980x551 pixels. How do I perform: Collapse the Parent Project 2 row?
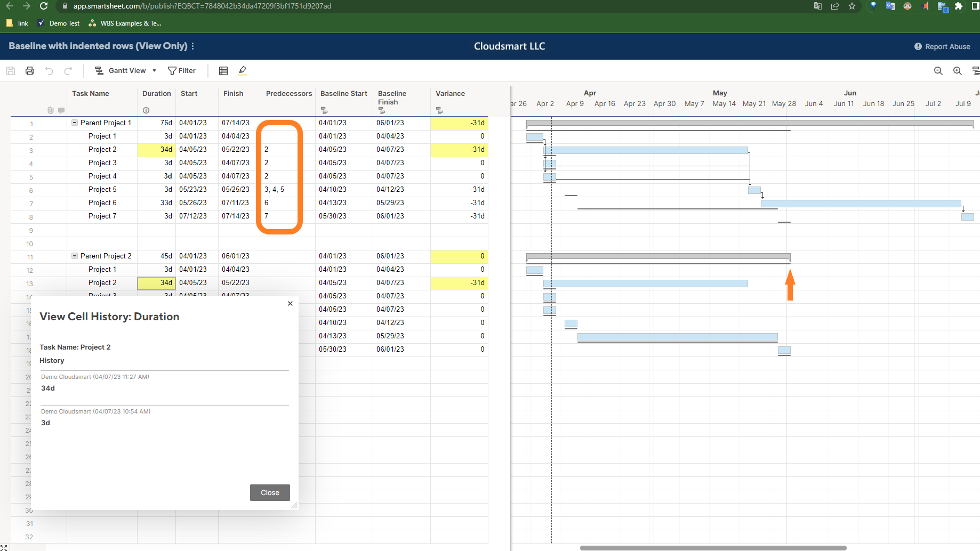click(74, 256)
